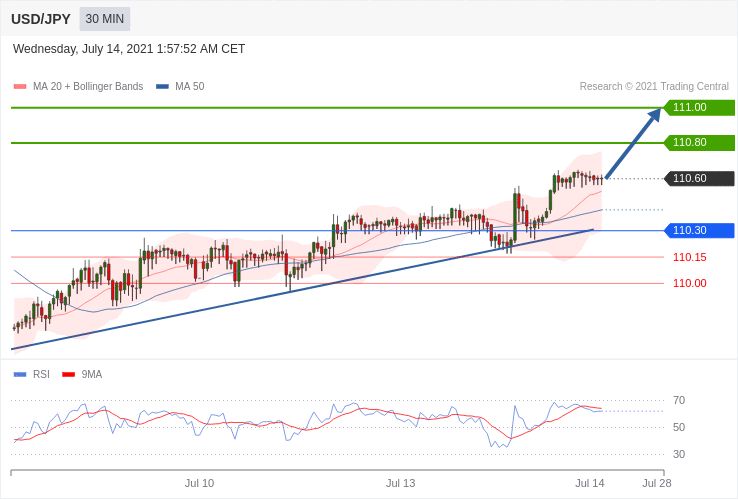Screen dimensions: 738x500
Task: Select the 110.60 black current price tag
Action: point(699,178)
